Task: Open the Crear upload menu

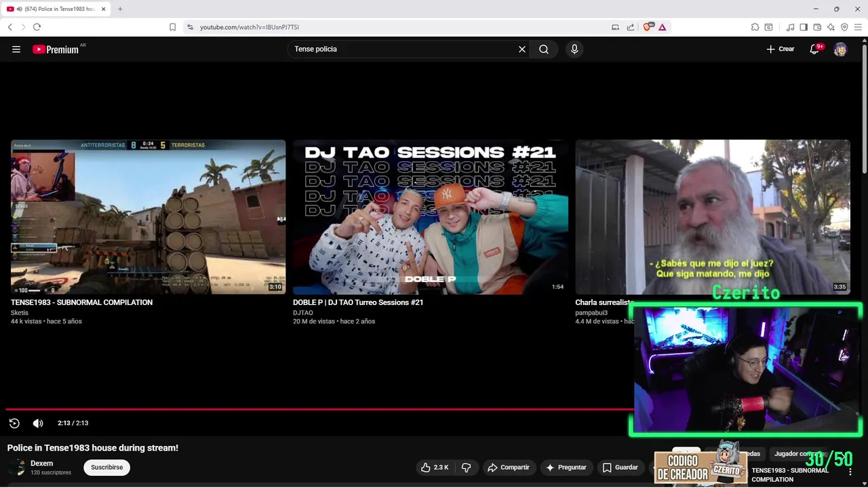Action: [781, 49]
